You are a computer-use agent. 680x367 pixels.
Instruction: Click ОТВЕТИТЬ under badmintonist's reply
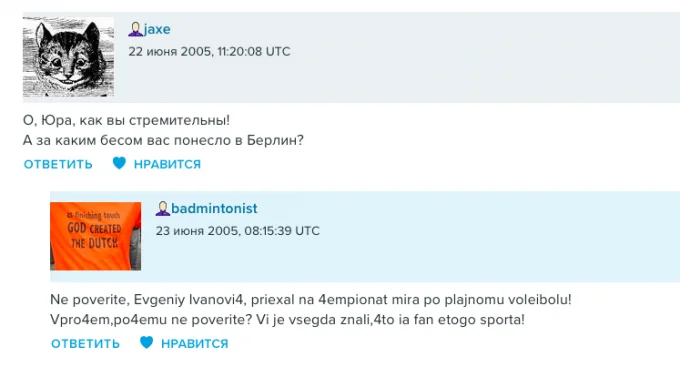coord(85,344)
